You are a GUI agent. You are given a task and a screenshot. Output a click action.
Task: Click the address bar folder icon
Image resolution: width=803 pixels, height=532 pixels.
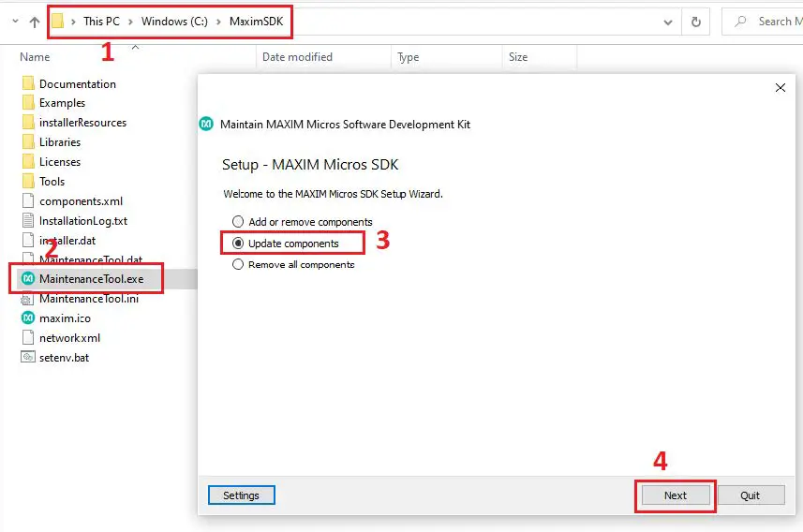[58, 21]
